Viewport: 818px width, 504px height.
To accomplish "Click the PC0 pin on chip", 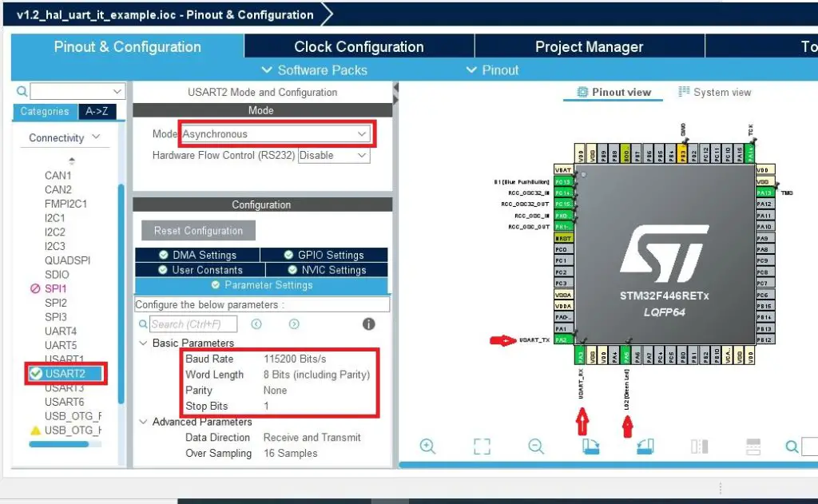I will point(563,249).
